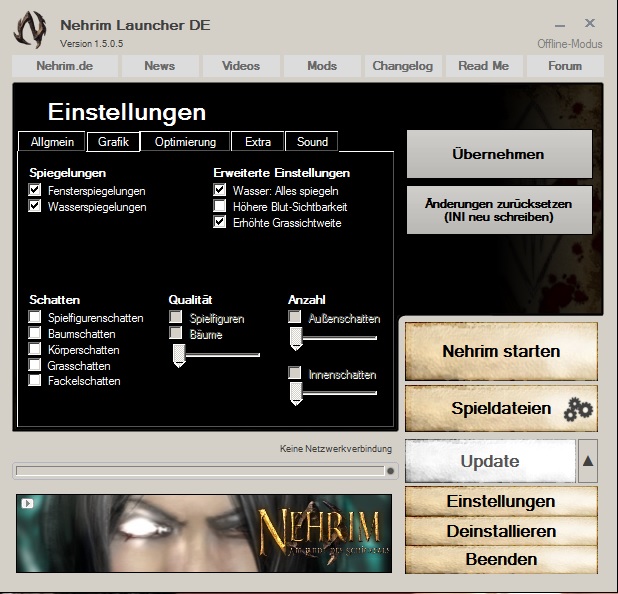Open the Videos menu item

click(241, 66)
